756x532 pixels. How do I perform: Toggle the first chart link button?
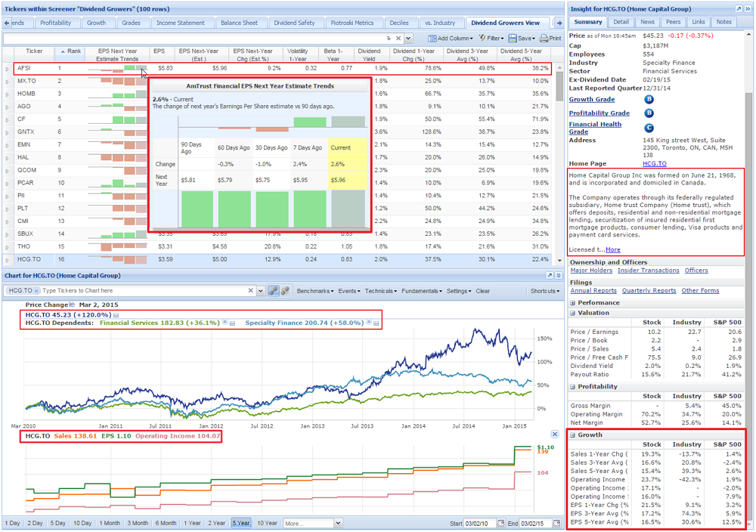[x=274, y=291]
